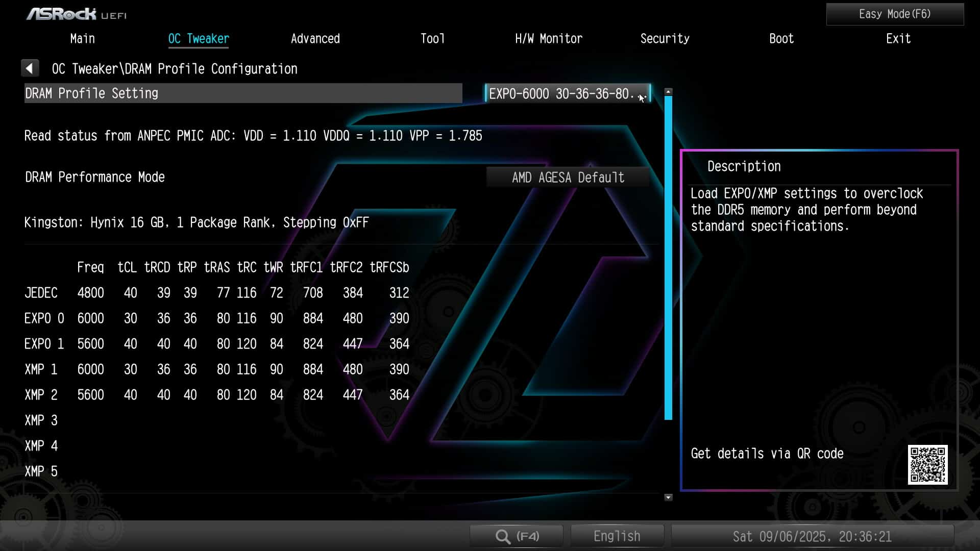980x551 pixels.
Task: Click the back arrow icon
Action: coord(30,68)
